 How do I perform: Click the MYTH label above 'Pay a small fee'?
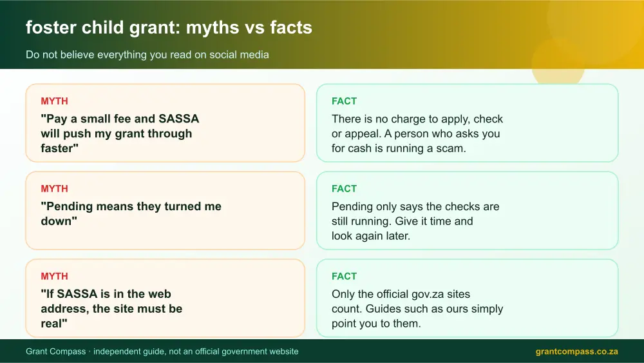point(54,101)
